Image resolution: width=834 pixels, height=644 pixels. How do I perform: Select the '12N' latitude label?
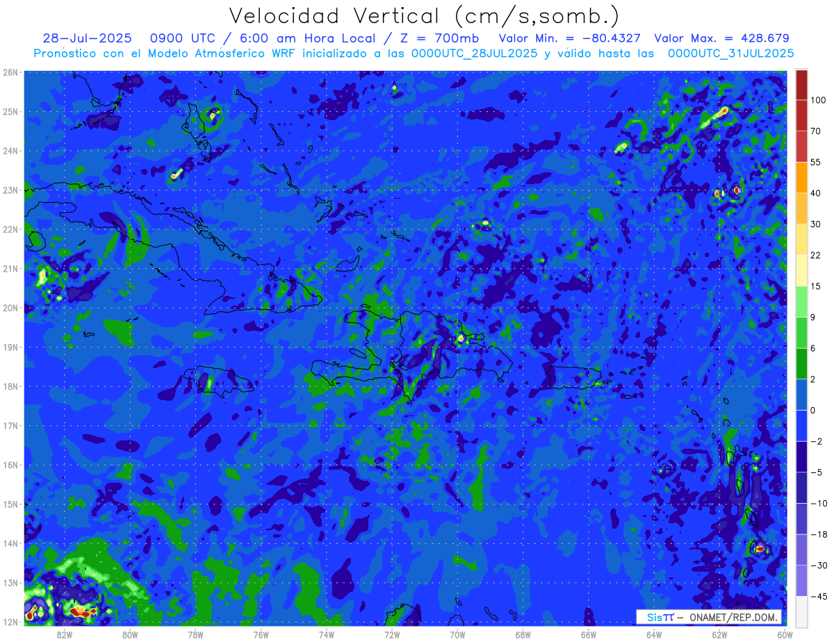[x=10, y=622]
